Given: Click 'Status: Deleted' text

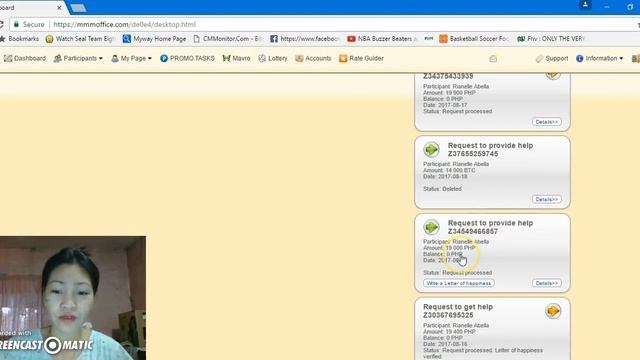Looking at the screenshot, I should click(x=442, y=189).
